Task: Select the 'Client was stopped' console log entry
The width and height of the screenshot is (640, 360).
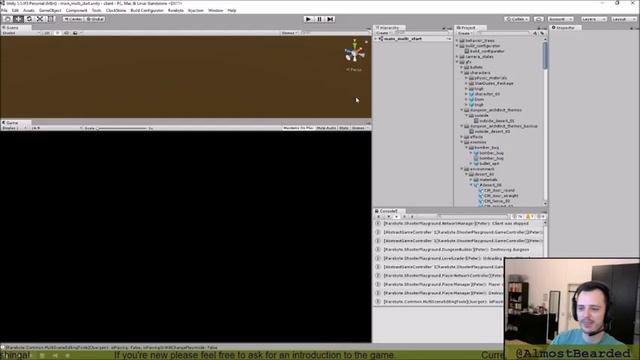Action: tap(458, 223)
